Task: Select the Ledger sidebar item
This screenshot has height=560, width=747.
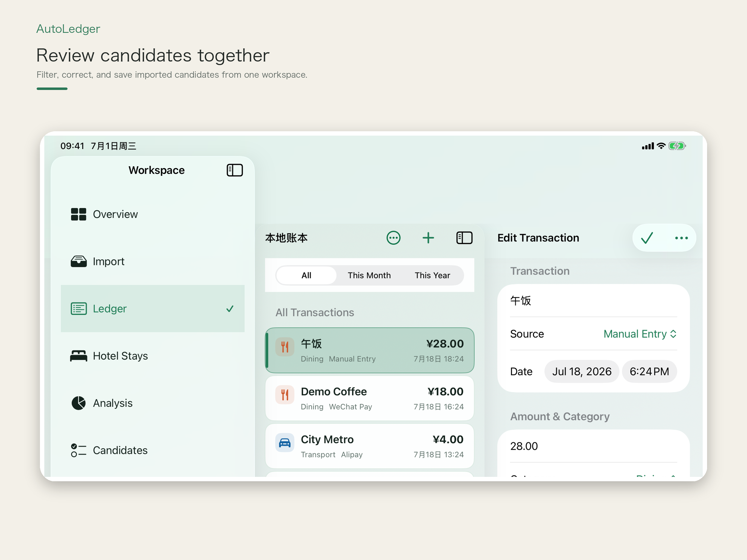Action: pos(153,309)
